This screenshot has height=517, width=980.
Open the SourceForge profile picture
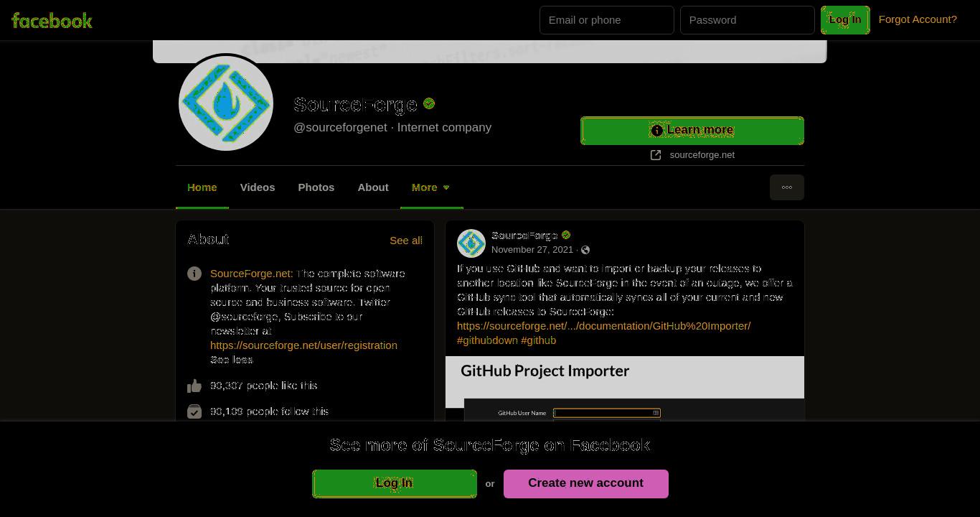coord(226,103)
